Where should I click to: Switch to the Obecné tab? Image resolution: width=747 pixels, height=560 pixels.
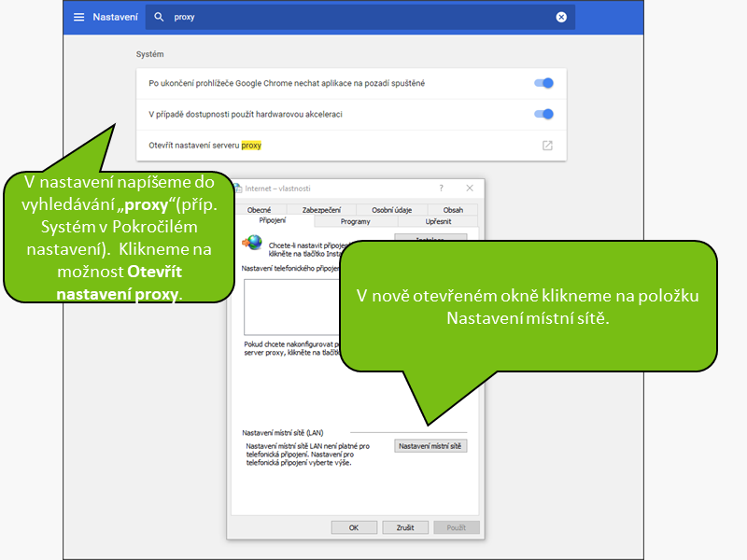click(259, 210)
